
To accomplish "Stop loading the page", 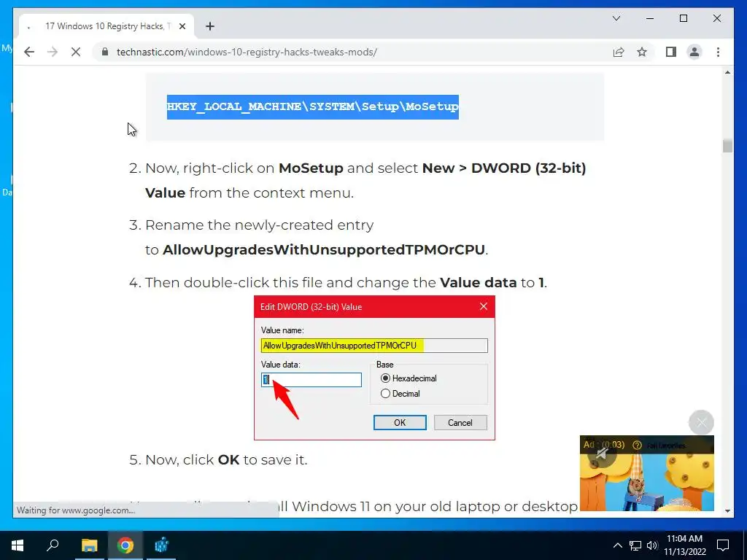I will (x=76, y=52).
